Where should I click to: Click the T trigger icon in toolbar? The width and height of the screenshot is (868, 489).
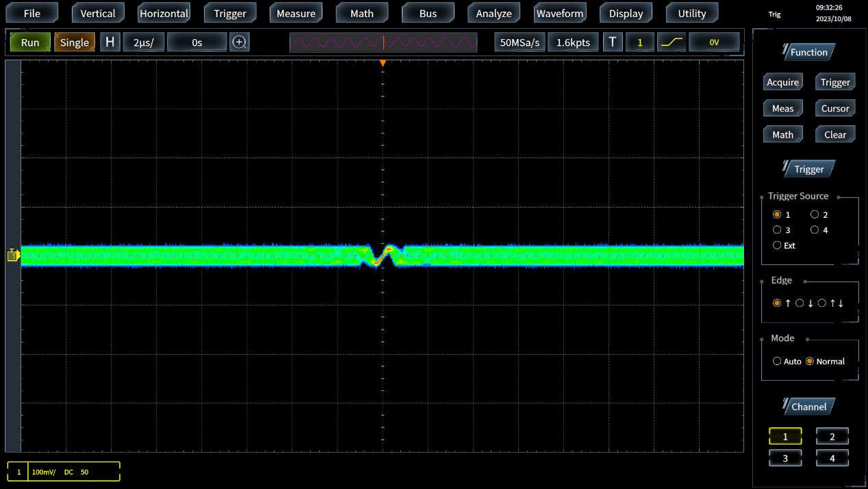pos(612,42)
